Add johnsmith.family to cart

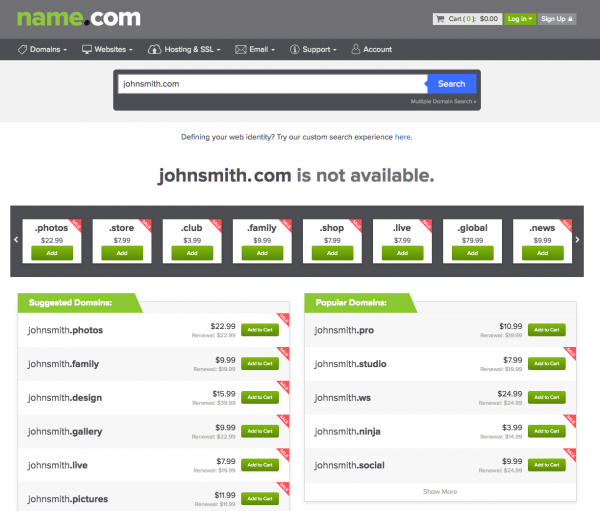pos(260,364)
